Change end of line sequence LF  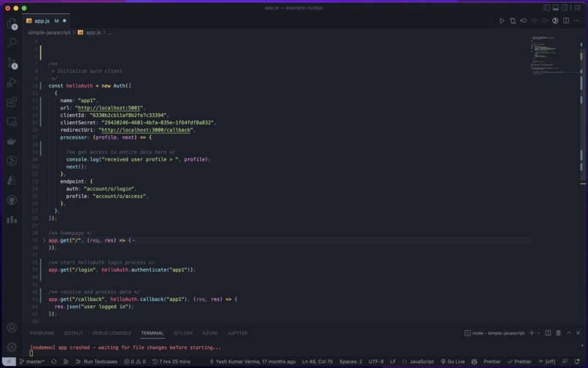392,361
